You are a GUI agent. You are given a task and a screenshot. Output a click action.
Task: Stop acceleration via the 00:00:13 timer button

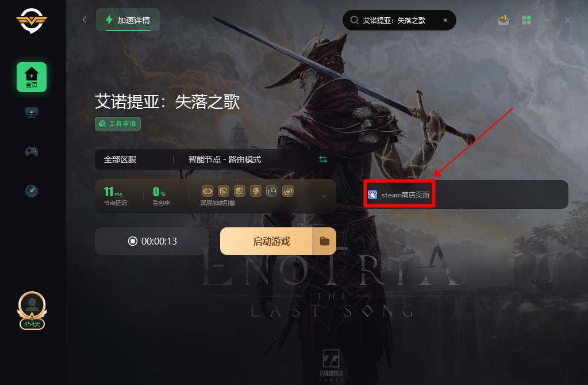[152, 241]
